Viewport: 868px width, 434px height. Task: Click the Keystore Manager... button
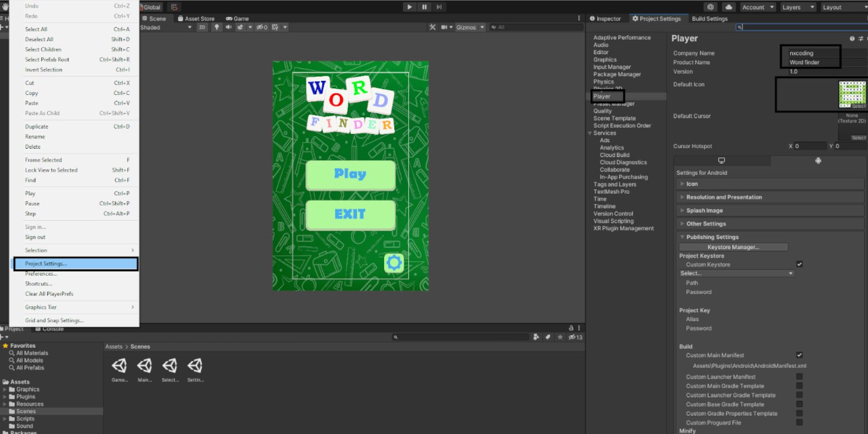click(x=733, y=247)
